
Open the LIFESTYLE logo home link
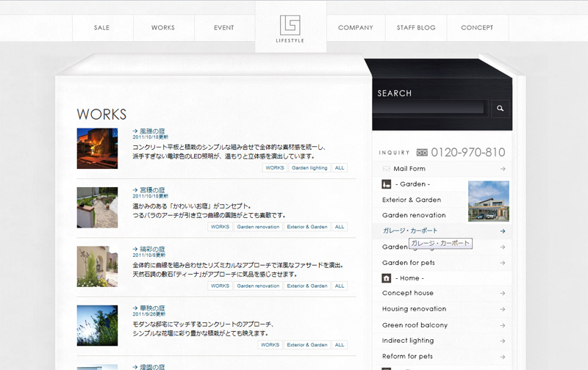tap(290, 29)
